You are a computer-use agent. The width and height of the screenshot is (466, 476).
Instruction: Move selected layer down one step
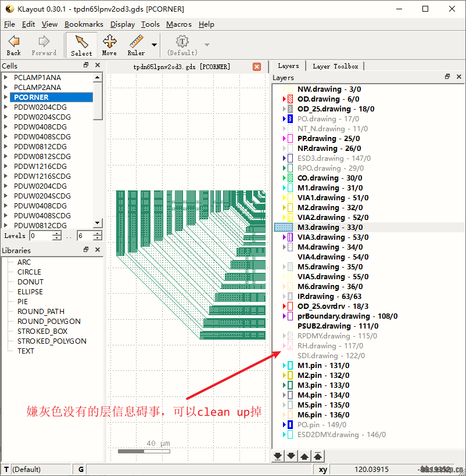pos(291,456)
